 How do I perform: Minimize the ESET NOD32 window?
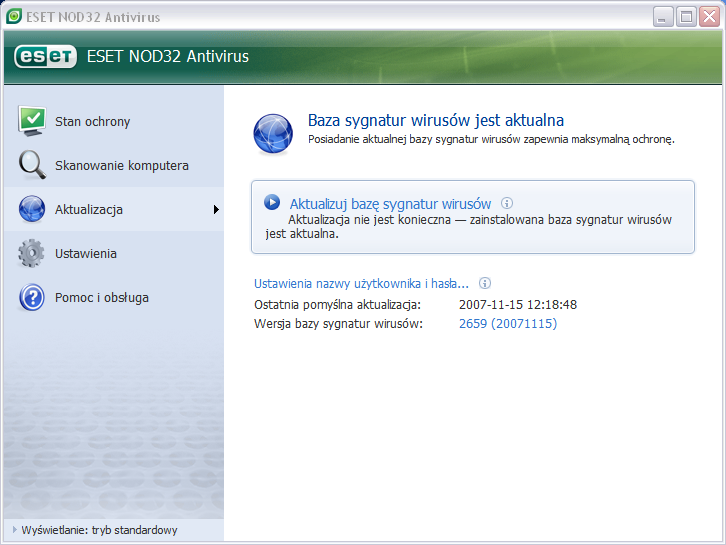(x=663, y=17)
